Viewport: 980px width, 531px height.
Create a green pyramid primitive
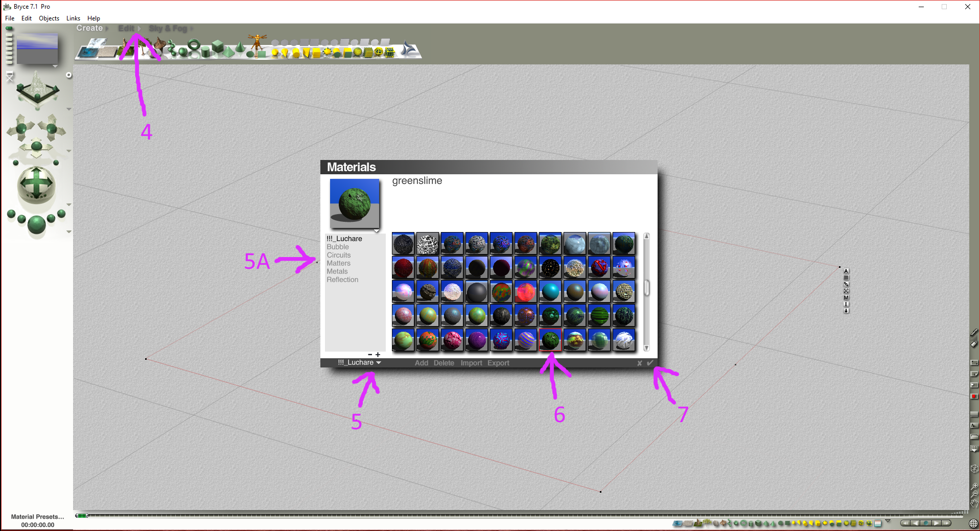click(228, 51)
